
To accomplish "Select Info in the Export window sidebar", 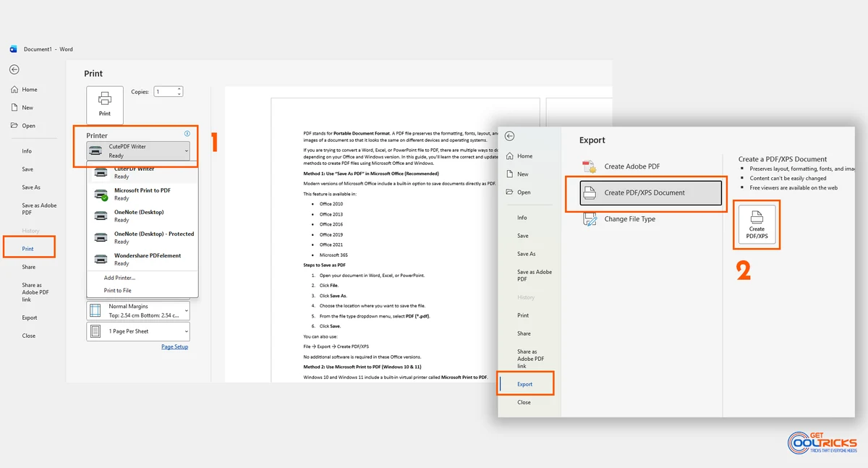I will click(x=522, y=218).
